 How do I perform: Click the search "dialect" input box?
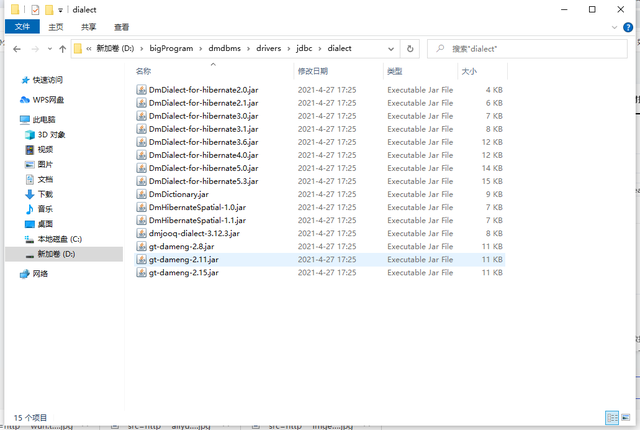[527, 49]
